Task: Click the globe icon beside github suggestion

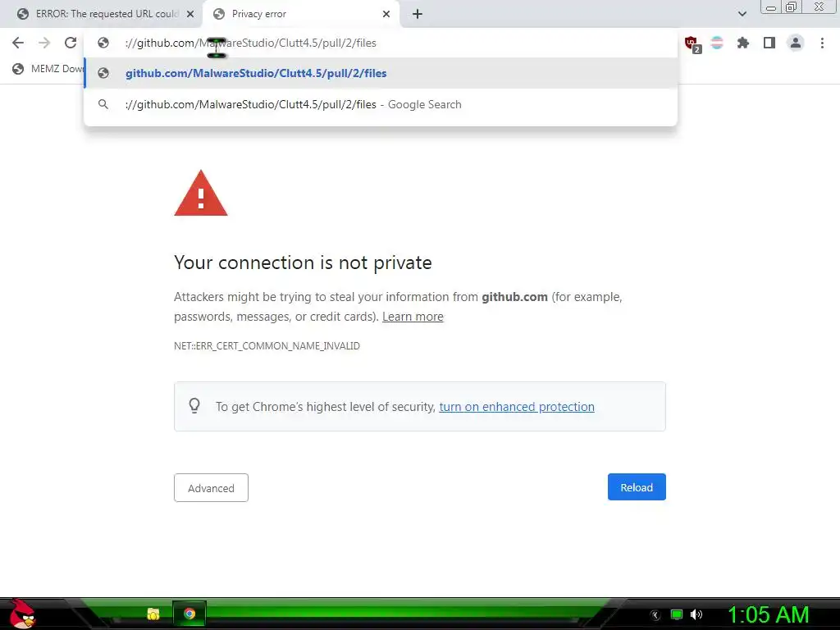Action: [103, 73]
